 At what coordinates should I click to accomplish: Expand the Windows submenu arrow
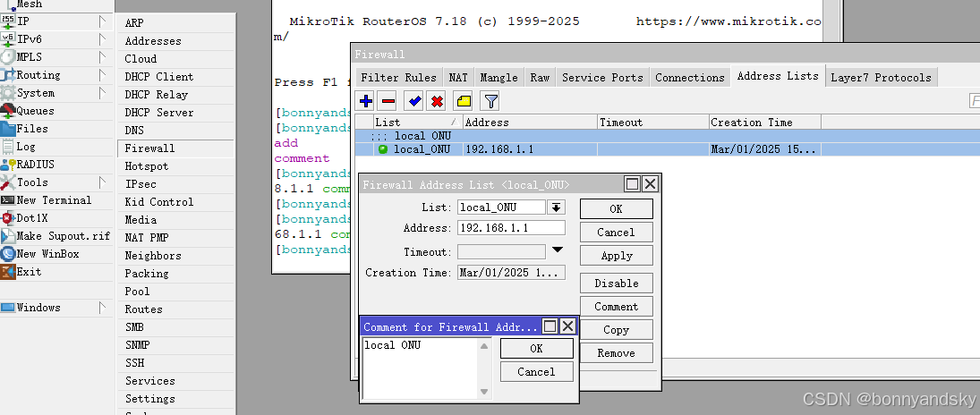tap(103, 308)
